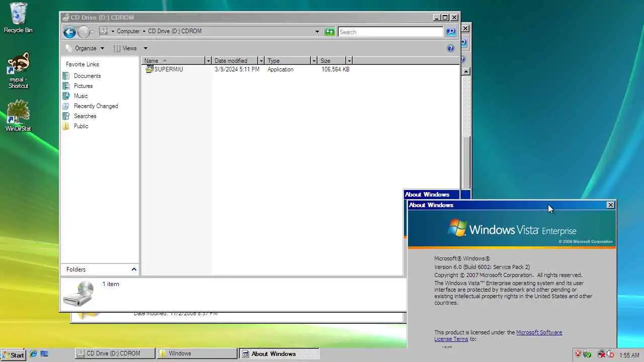This screenshot has height=362, width=644.
Task: Refresh the CD Drive folder view
Action: coord(330,32)
